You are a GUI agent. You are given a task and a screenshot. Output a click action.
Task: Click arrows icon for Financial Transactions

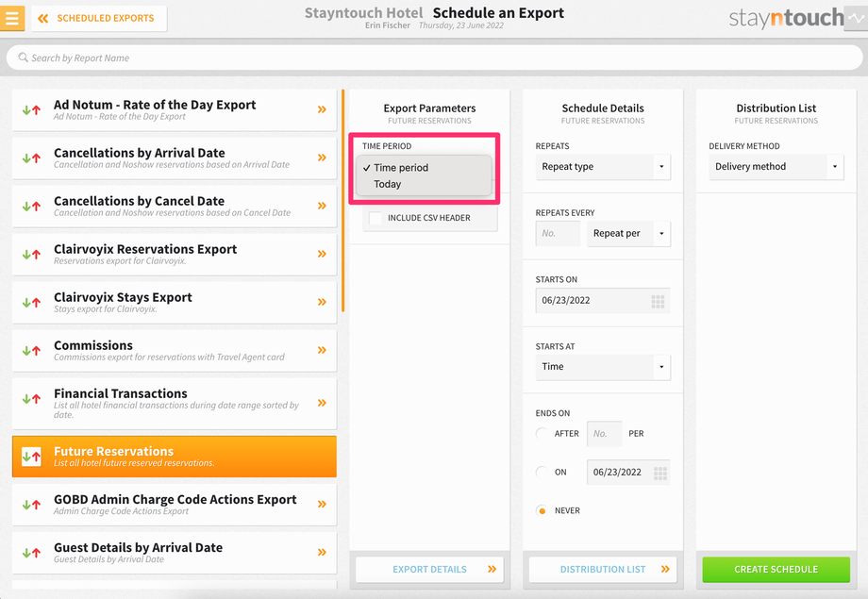pyautogui.click(x=31, y=399)
